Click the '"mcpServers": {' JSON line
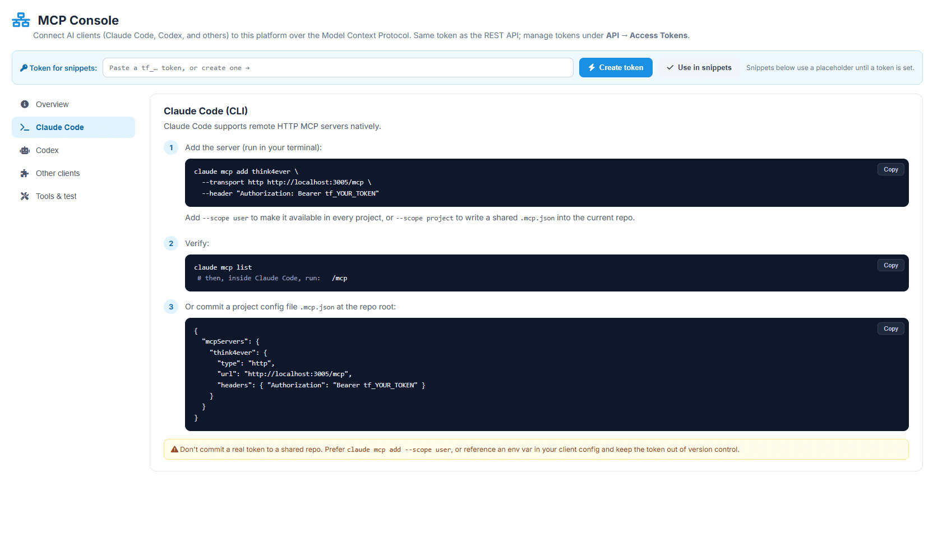 [x=230, y=341]
